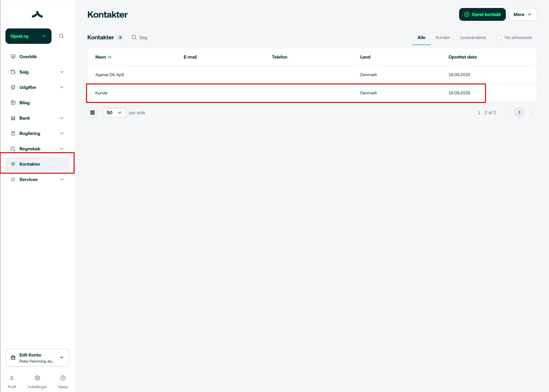
Task: Click the Søg contacts search field
Action: [x=143, y=37]
